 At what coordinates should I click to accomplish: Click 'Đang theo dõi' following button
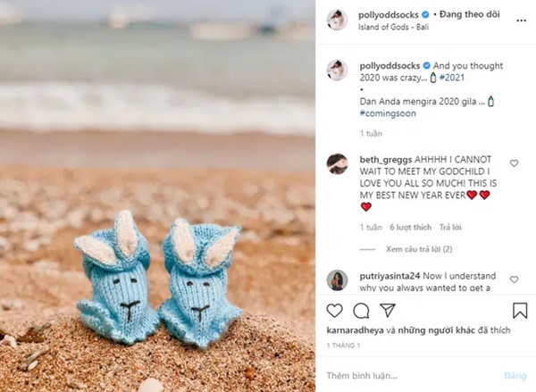pyautogui.click(x=470, y=14)
